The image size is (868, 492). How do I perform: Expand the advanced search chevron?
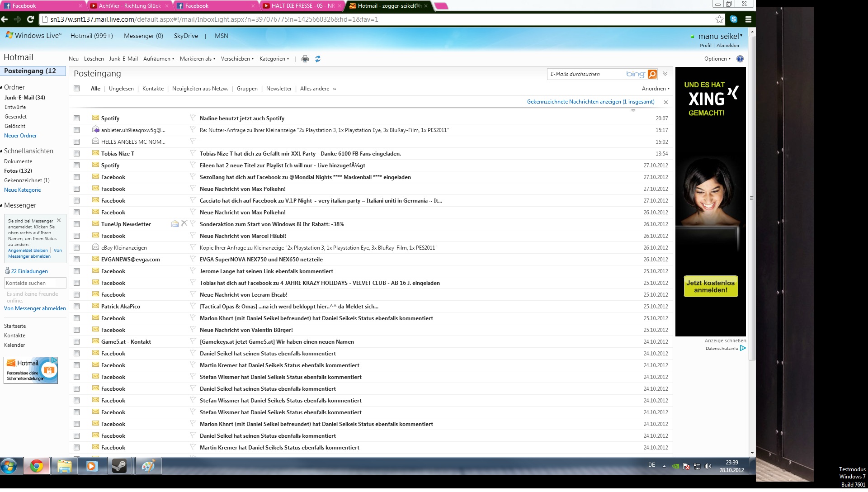click(x=665, y=74)
